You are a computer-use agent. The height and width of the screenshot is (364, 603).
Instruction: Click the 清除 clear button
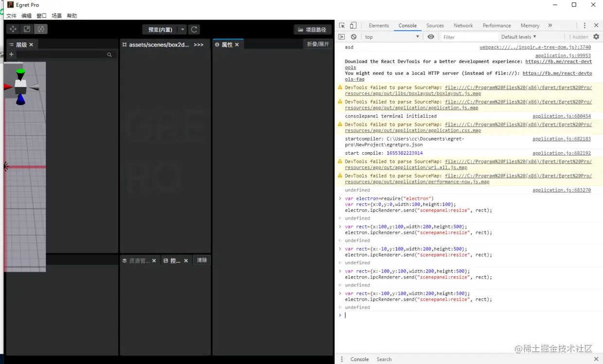point(202,260)
